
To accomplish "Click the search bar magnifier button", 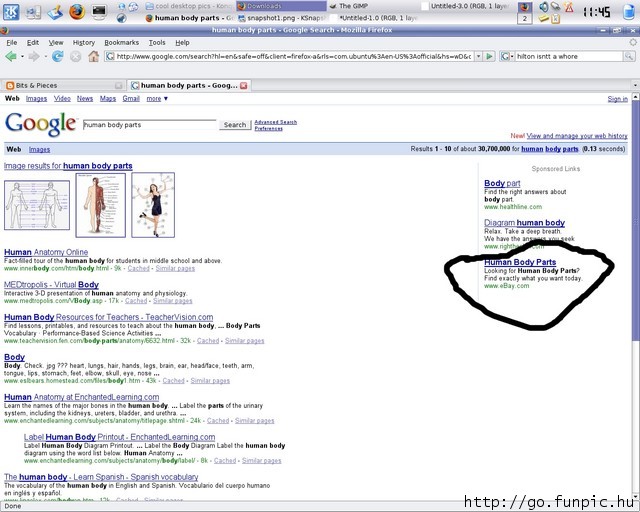I will (x=629, y=56).
